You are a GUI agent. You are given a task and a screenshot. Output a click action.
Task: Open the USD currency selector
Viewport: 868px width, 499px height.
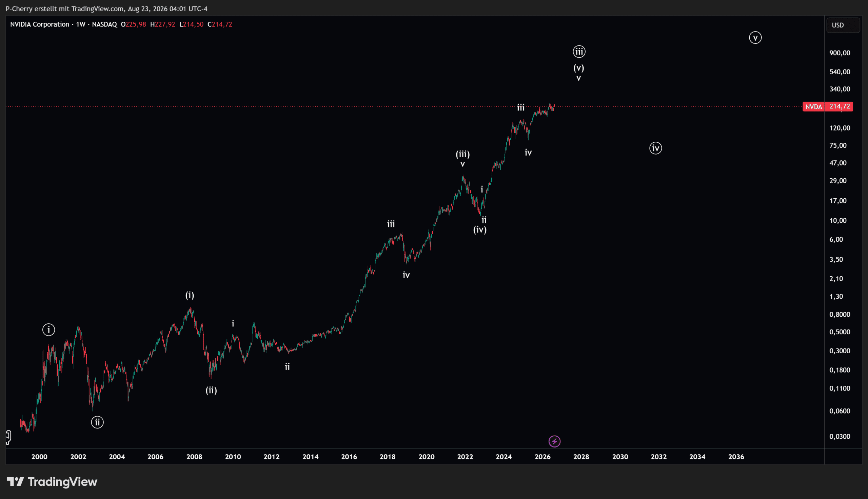(843, 25)
